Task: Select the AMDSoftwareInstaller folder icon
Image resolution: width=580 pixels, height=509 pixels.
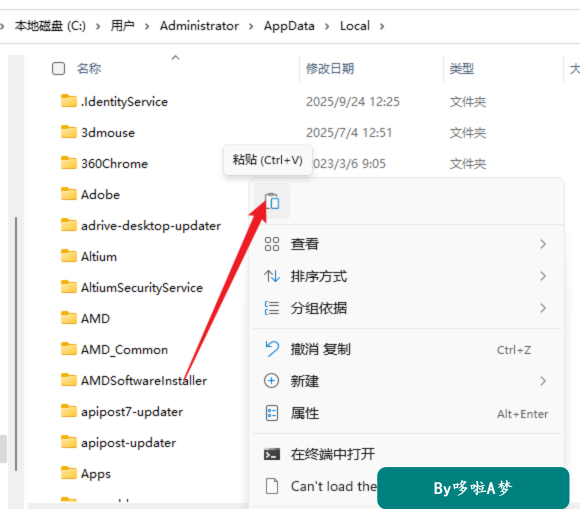Action: click(69, 380)
